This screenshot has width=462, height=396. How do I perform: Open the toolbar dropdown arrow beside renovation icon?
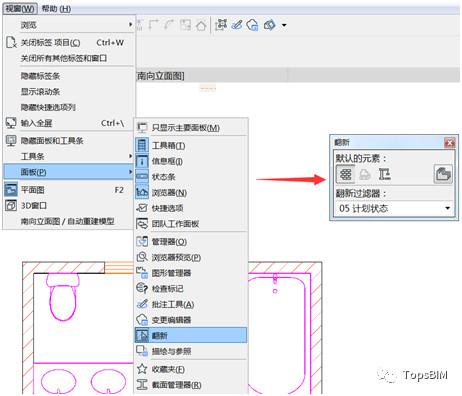point(284,25)
